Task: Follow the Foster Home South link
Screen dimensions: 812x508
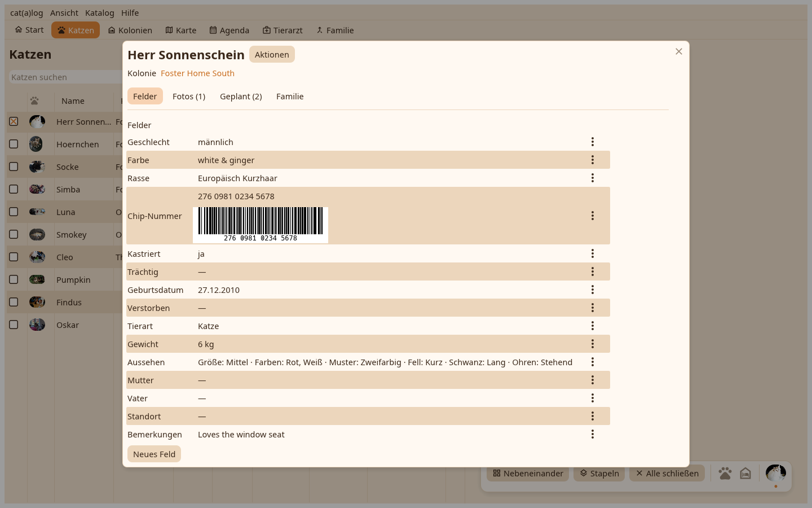Action: click(197, 73)
